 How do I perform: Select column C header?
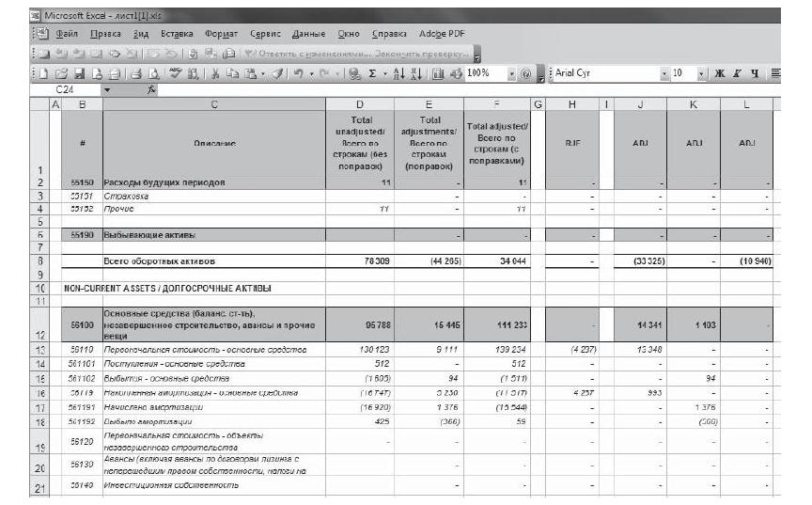(x=214, y=104)
